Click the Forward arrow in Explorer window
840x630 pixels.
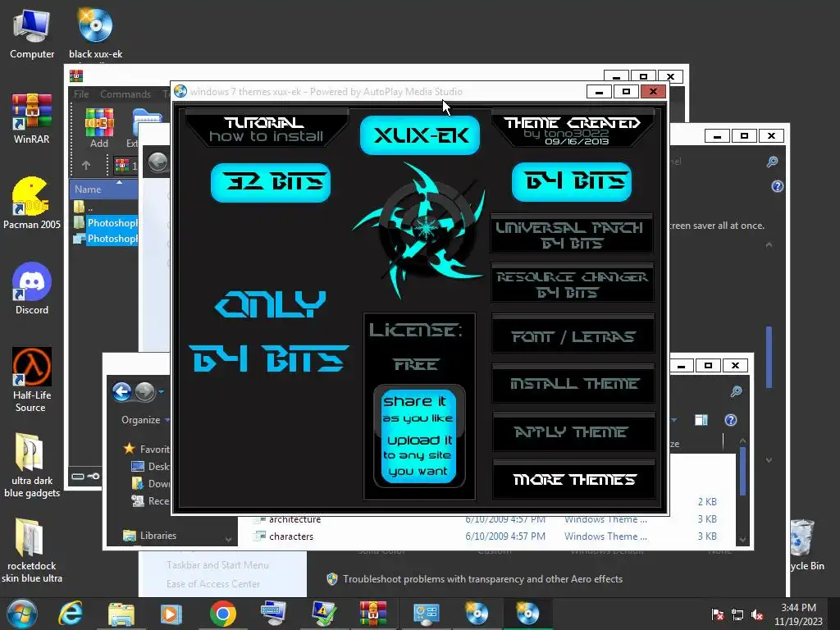[144, 391]
